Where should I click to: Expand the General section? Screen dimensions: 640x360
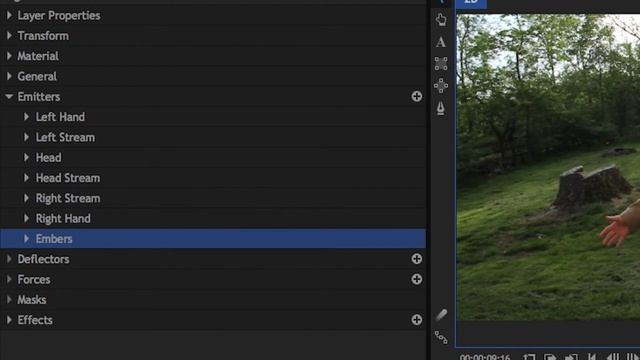point(9,76)
